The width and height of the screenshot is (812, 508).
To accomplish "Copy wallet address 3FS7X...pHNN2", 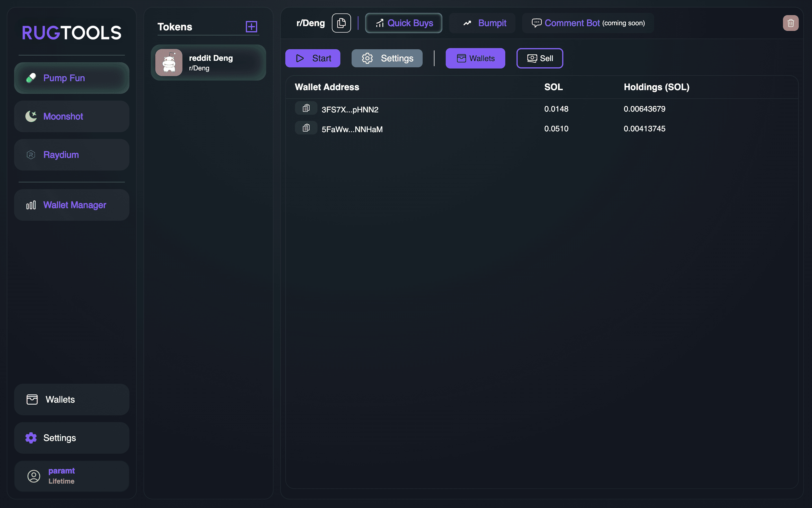I will tap(306, 108).
